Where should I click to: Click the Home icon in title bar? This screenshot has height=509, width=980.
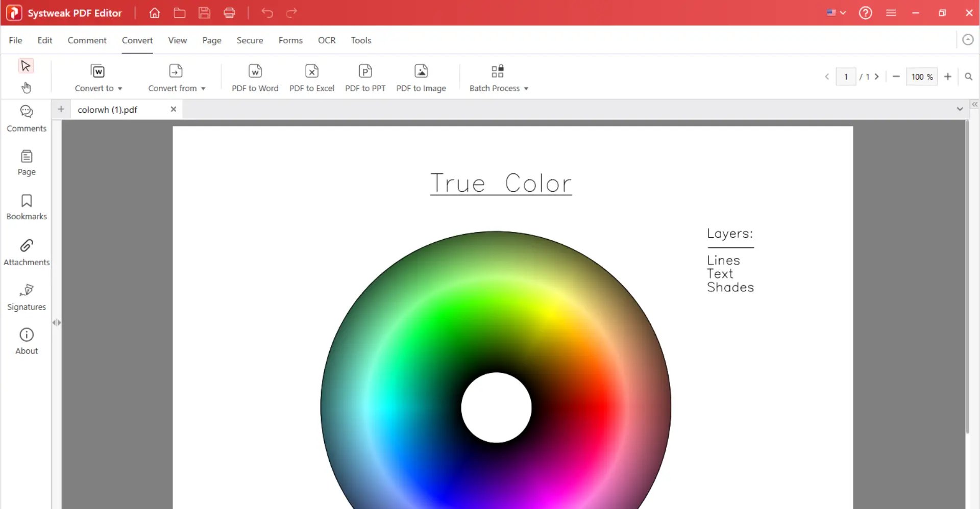[155, 13]
